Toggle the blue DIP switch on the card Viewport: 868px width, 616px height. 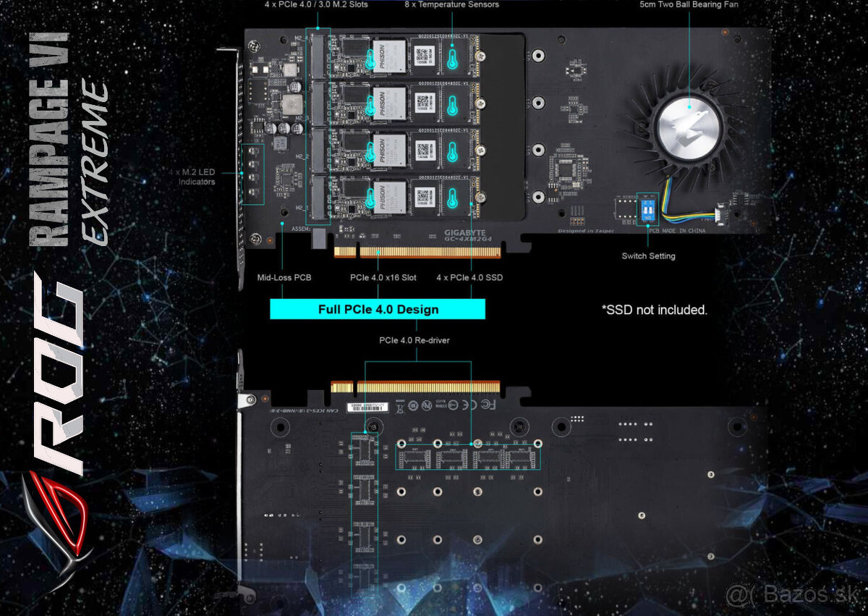pos(647,209)
